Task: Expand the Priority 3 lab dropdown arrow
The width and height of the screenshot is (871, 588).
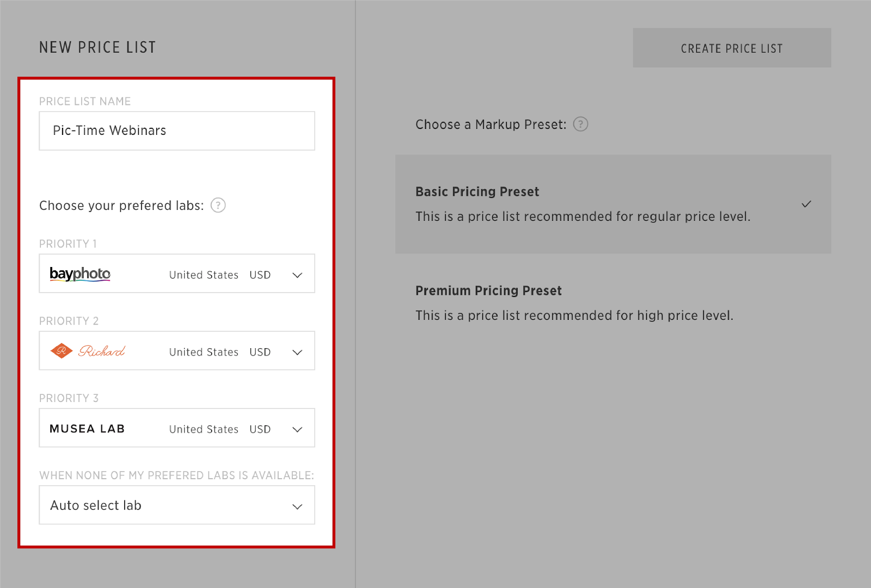Action: pyautogui.click(x=297, y=430)
